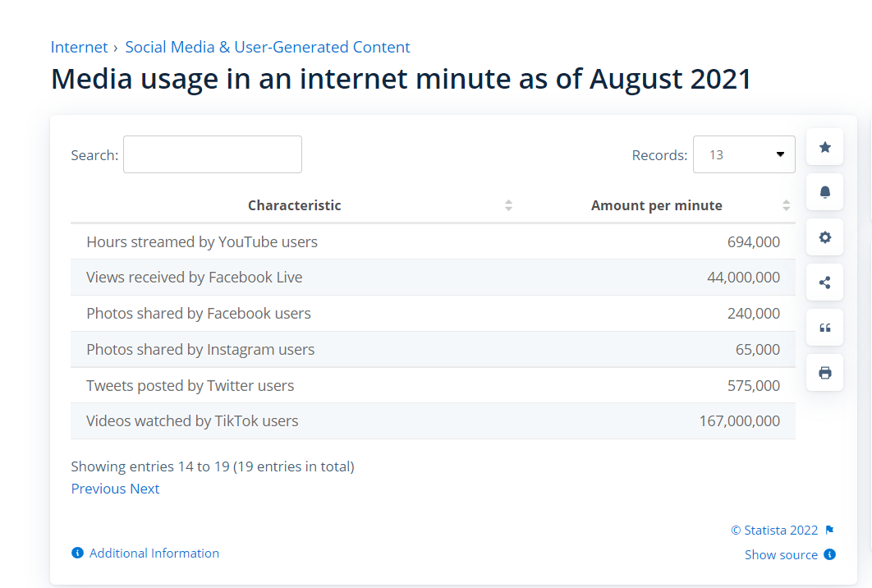Go to the Internet breadcrumb
The image size is (872, 588).
click(x=79, y=47)
